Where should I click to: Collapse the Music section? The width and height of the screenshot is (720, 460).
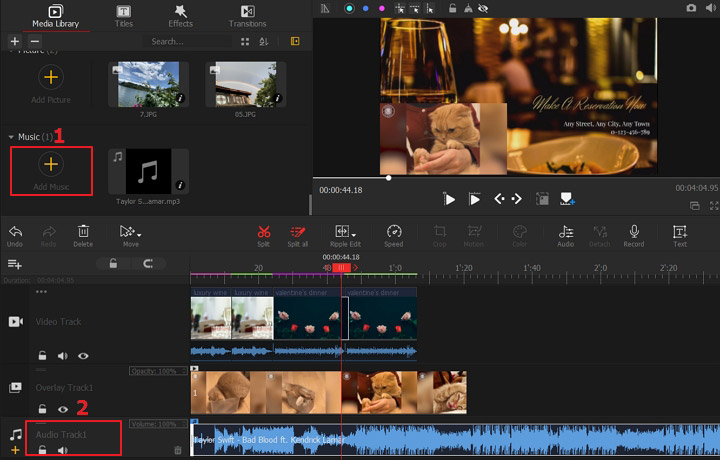[x=11, y=136]
